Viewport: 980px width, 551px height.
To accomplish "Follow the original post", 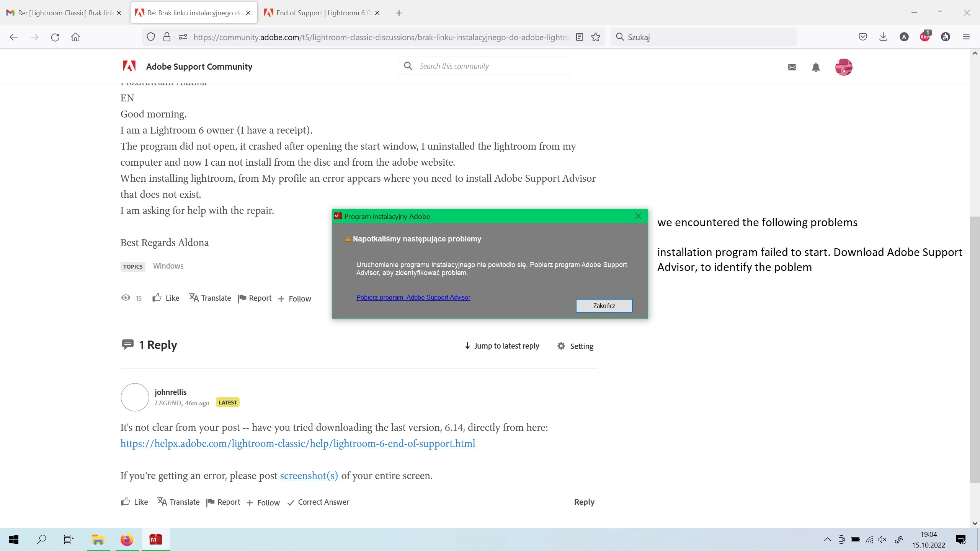I will [x=294, y=299].
